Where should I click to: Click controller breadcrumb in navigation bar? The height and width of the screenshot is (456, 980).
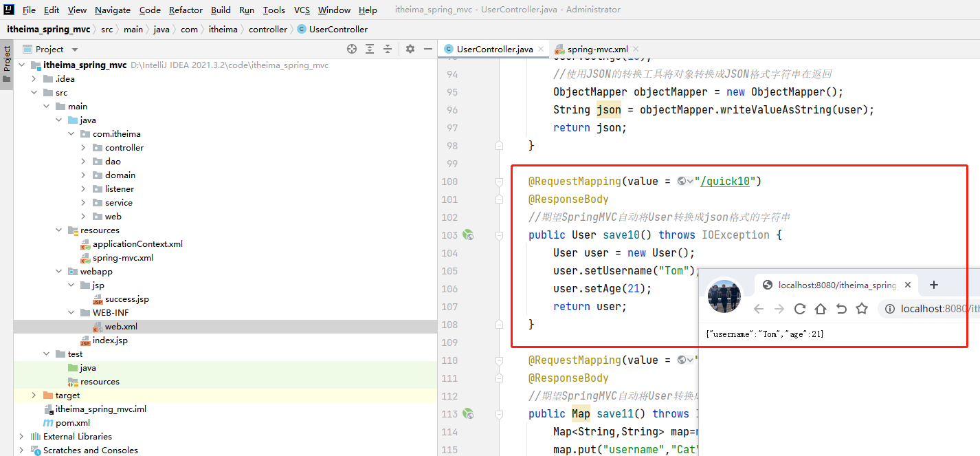click(x=268, y=30)
